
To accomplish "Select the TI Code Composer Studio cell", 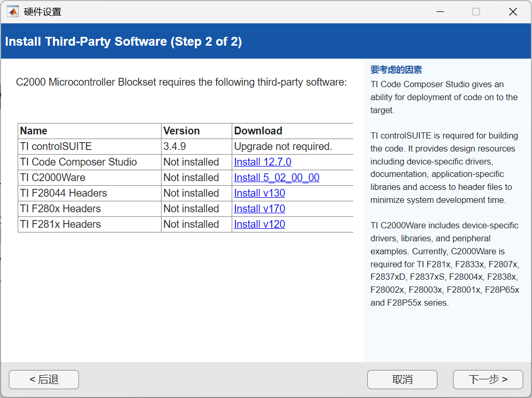I will point(89,162).
